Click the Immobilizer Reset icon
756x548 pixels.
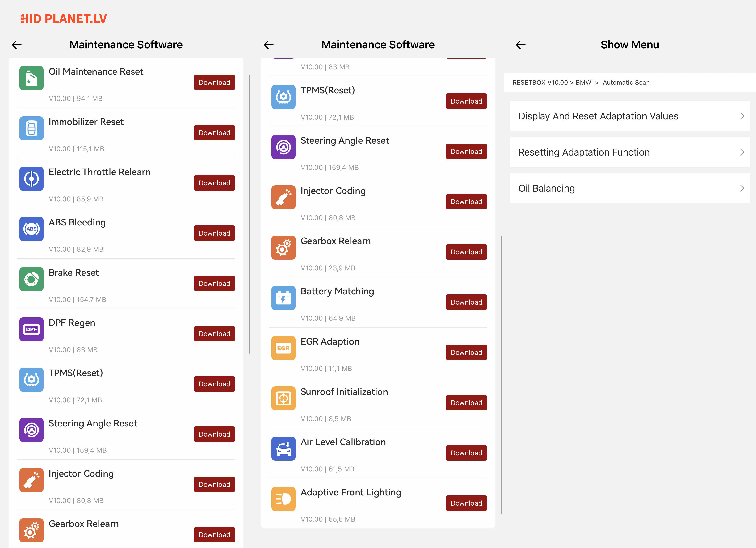click(x=31, y=128)
